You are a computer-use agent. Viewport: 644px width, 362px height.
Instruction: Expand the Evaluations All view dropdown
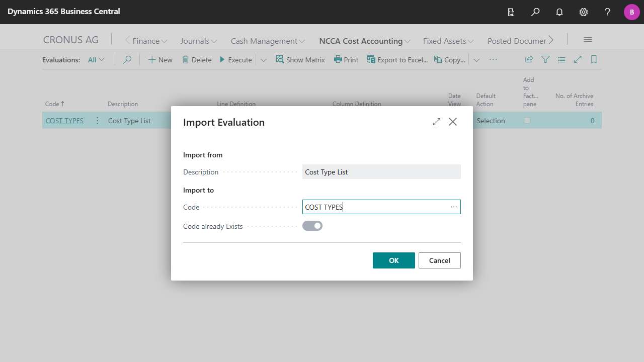click(x=96, y=59)
